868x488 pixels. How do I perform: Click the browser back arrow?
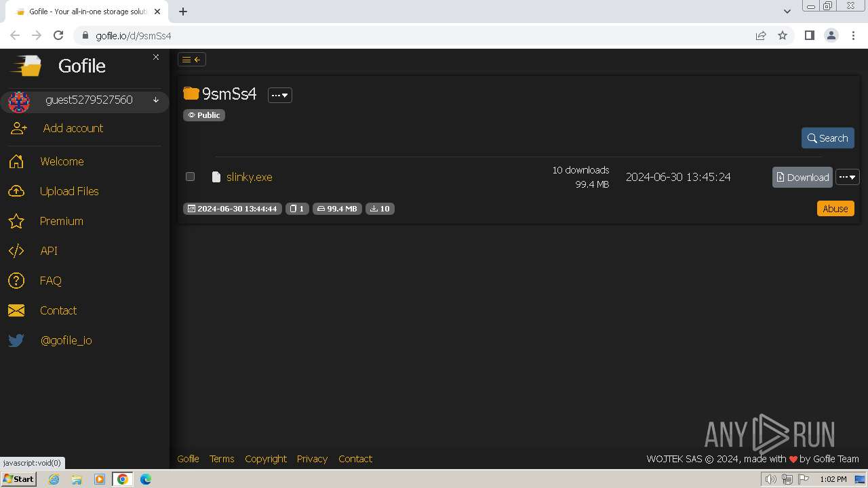tap(15, 36)
